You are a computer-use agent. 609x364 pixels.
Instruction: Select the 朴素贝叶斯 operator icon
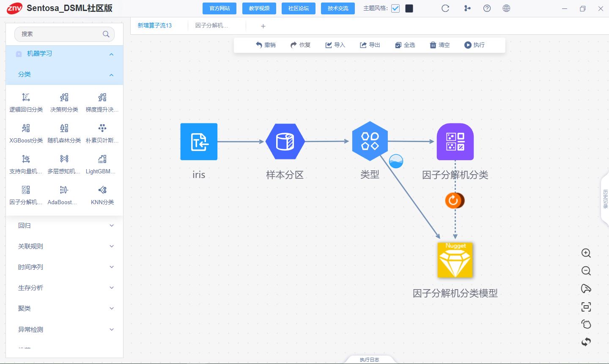(x=102, y=128)
